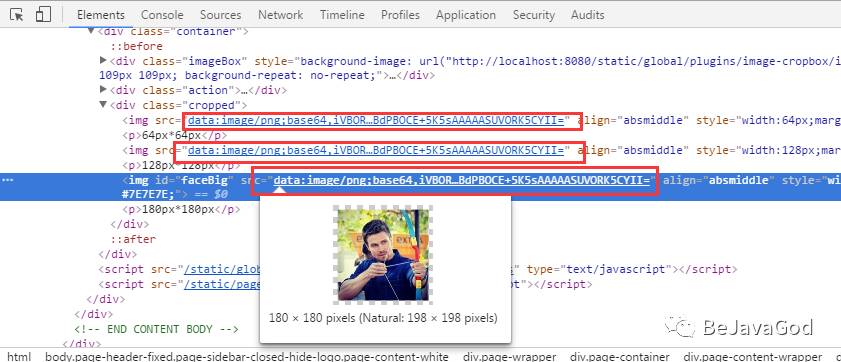
Task: Collapse the div class cropped node
Action: pos(103,105)
